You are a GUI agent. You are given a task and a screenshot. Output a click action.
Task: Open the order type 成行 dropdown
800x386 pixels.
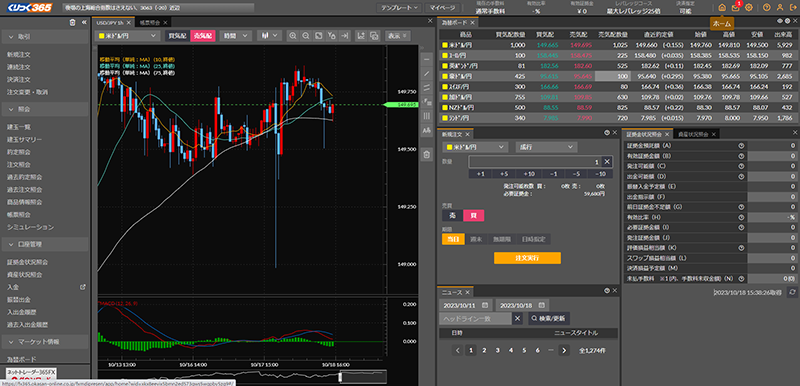(x=546, y=147)
